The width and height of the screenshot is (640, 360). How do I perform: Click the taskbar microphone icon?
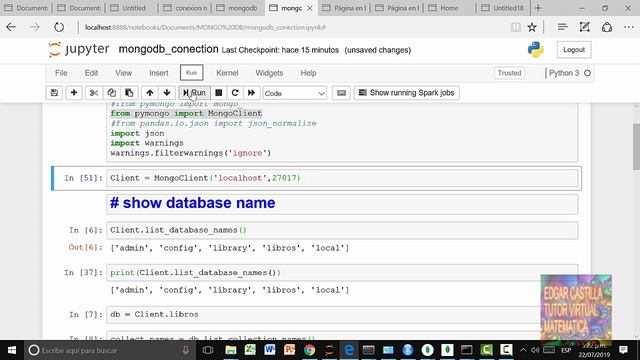point(186,350)
